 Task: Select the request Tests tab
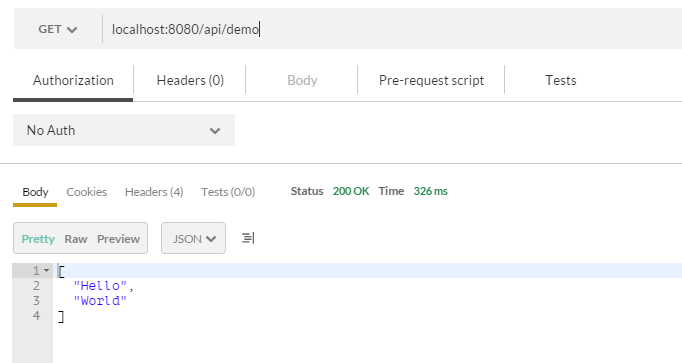(561, 80)
